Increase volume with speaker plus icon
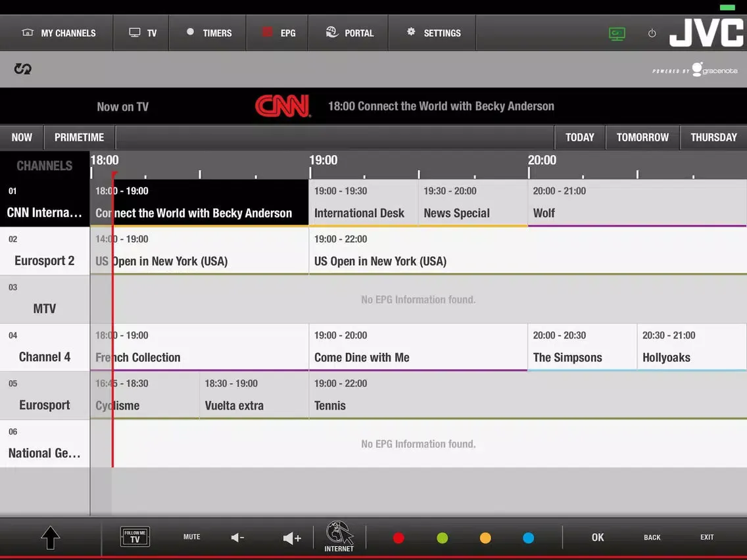The image size is (747, 560). 291,538
